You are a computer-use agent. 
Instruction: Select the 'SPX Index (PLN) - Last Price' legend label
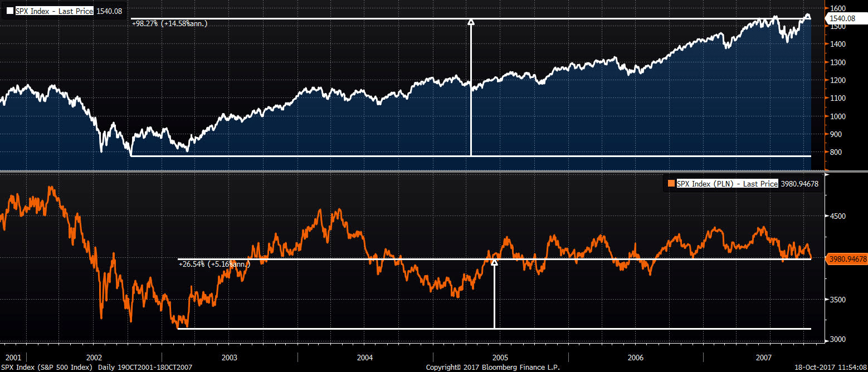727,183
